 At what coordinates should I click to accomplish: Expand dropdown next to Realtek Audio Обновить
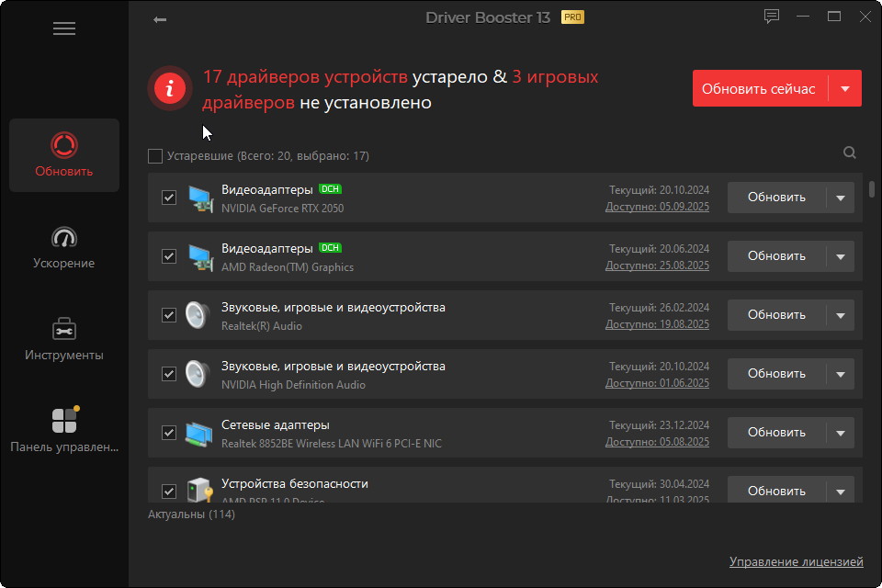click(x=841, y=315)
